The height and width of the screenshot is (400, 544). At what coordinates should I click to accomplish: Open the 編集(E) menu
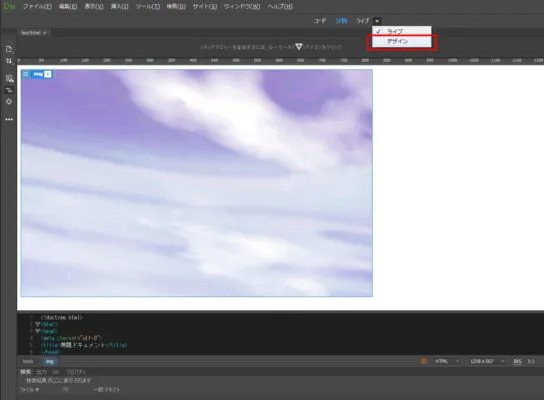click(x=68, y=7)
